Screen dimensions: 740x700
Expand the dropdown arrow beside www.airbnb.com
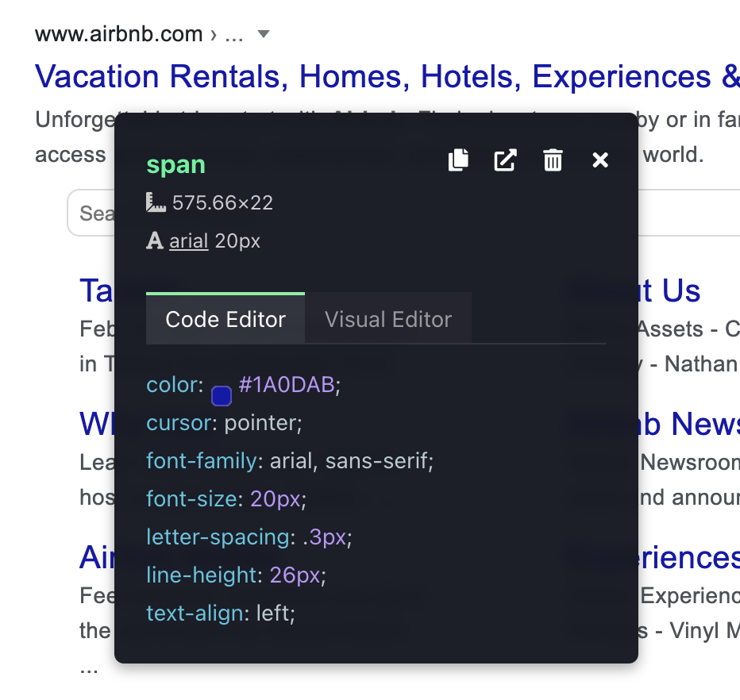pos(264,34)
